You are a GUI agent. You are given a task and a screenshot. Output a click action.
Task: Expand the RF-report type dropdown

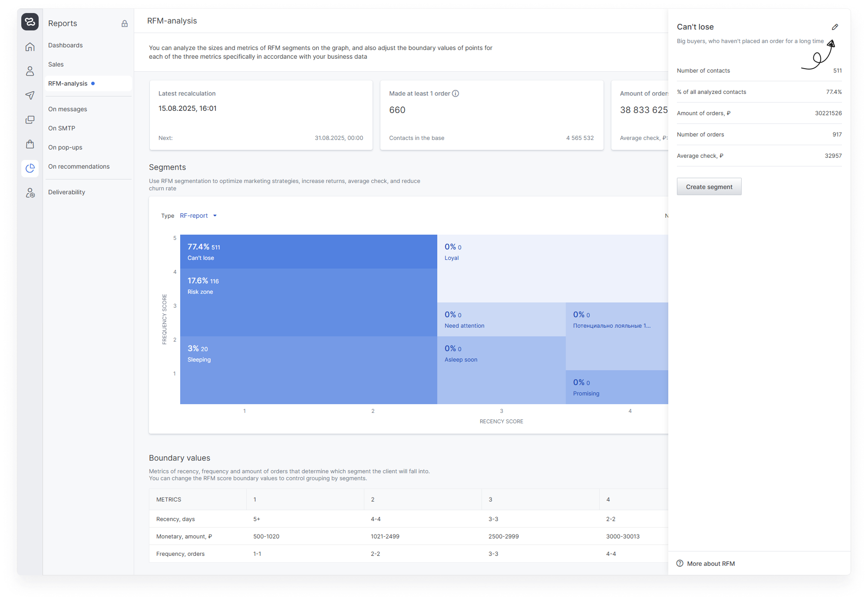coord(198,216)
